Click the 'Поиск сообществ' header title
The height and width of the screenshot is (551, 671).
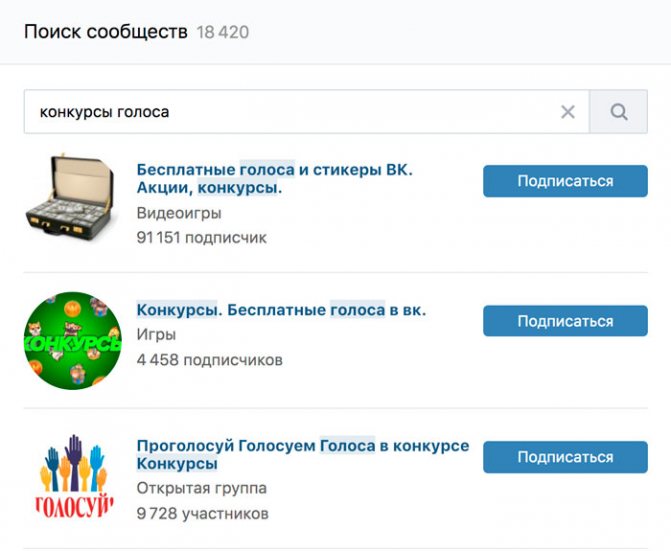click(x=106, y=32)
